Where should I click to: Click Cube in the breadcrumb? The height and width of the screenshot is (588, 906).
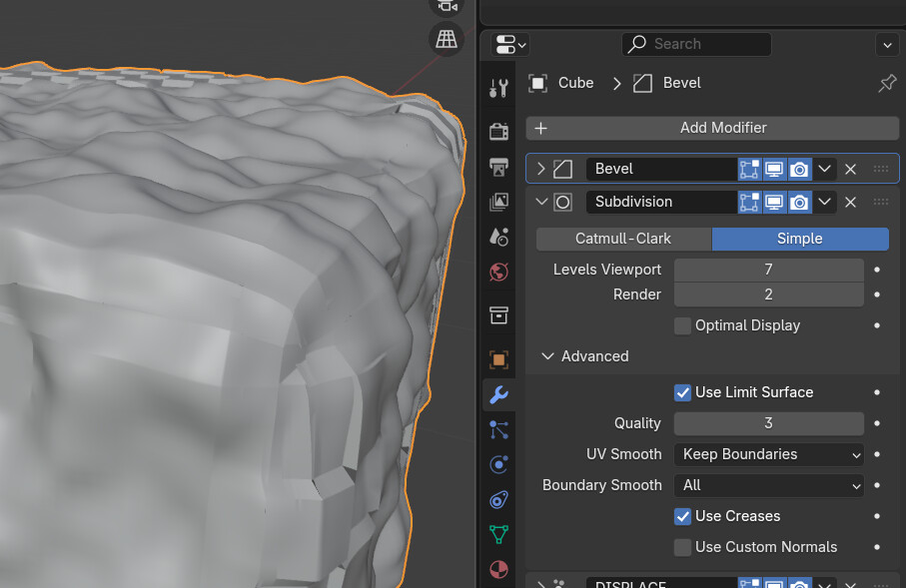point(575,83)
